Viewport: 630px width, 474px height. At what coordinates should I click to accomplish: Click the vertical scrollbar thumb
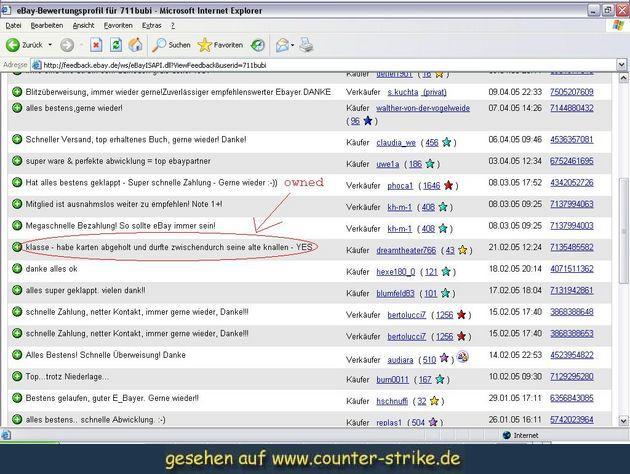(x=623, y=231)
